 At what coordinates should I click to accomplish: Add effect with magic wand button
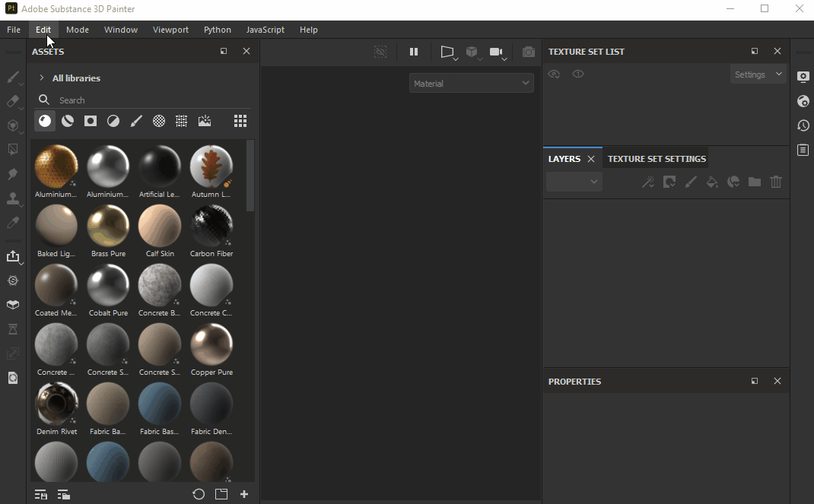tap(648, 182)
